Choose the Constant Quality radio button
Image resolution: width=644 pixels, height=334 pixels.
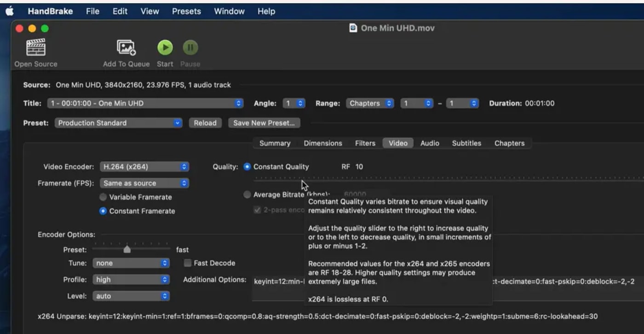coord(247,167)
